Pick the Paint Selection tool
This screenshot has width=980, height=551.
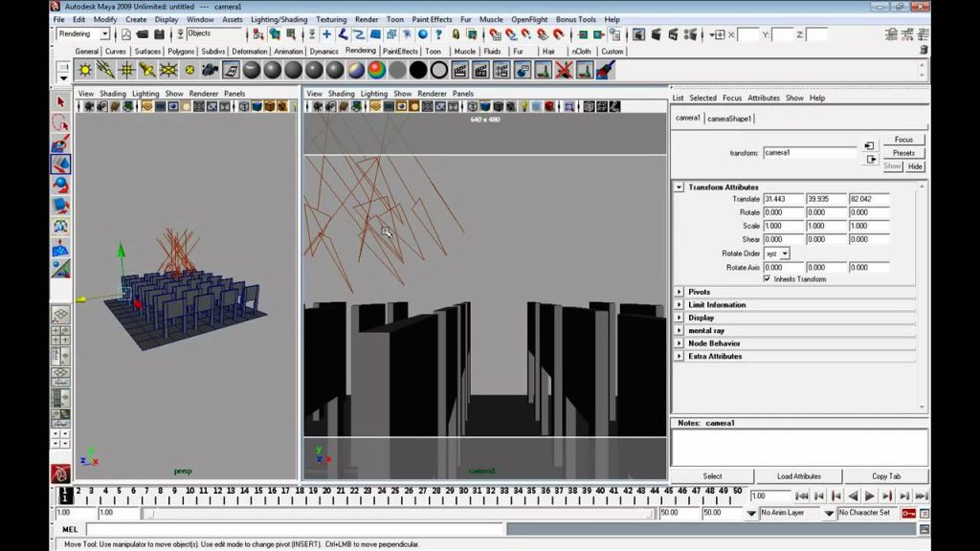tap(60, 143)
